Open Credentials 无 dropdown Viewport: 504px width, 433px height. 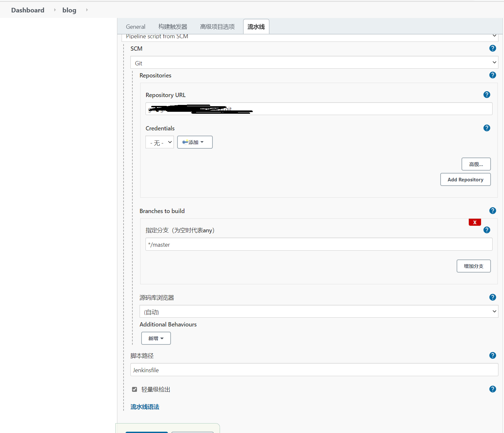click(x=160, y=142)
